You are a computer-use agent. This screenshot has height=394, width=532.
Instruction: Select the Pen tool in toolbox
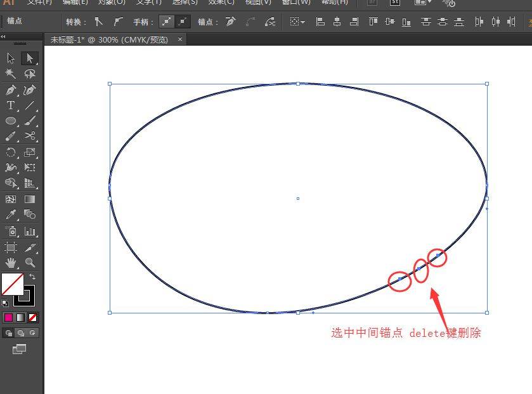click(11, 90)
